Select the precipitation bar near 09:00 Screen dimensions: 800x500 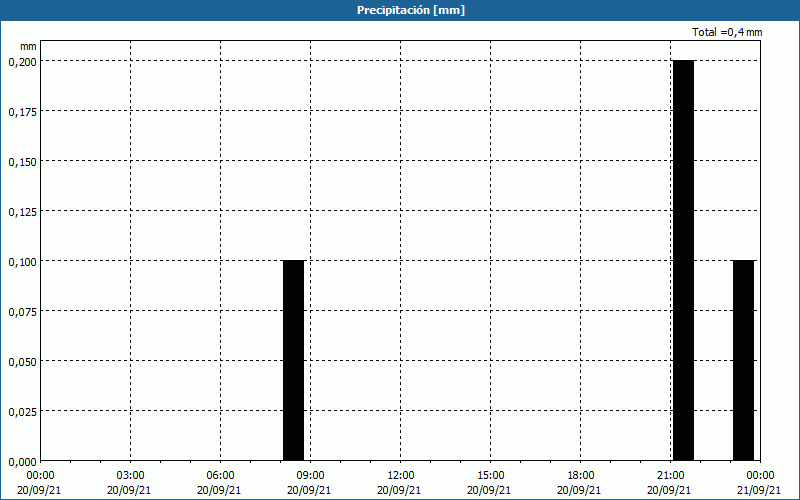[293, 360]
